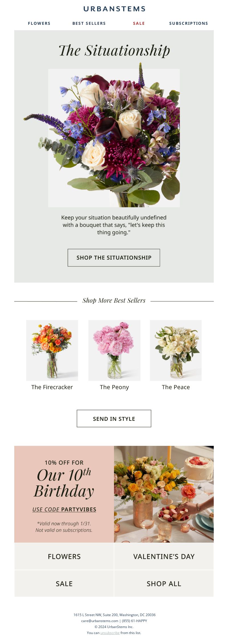Click the Send In Style button

(x=114, y=419)
